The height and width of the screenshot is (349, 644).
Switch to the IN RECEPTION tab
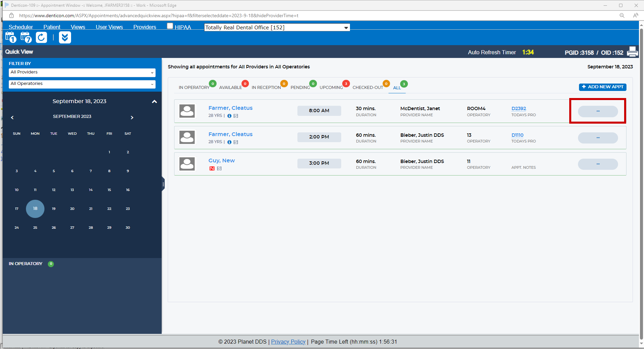[266, 88]
